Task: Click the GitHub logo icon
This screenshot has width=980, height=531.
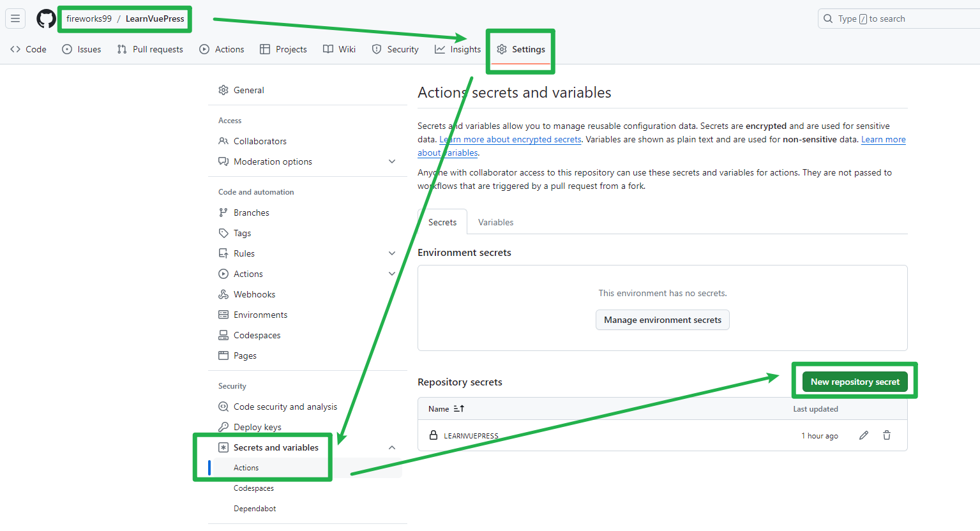Action: (x=45, y=18)
